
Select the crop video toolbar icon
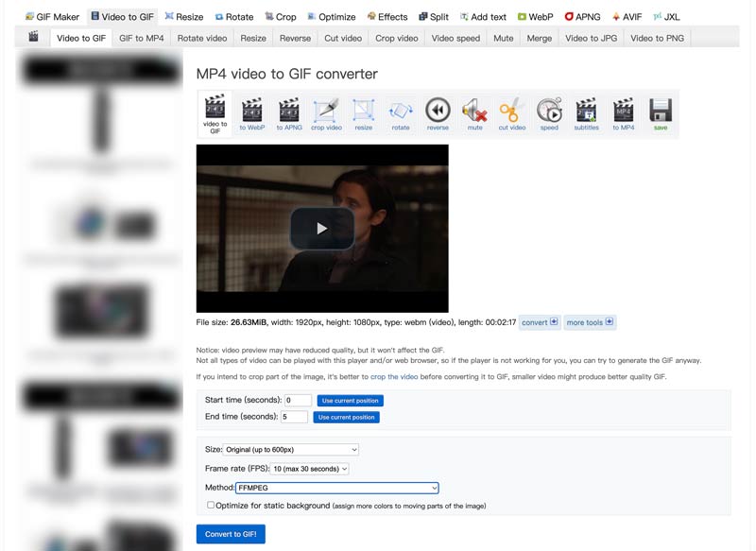pyautogui.click(x=326, y=113)
